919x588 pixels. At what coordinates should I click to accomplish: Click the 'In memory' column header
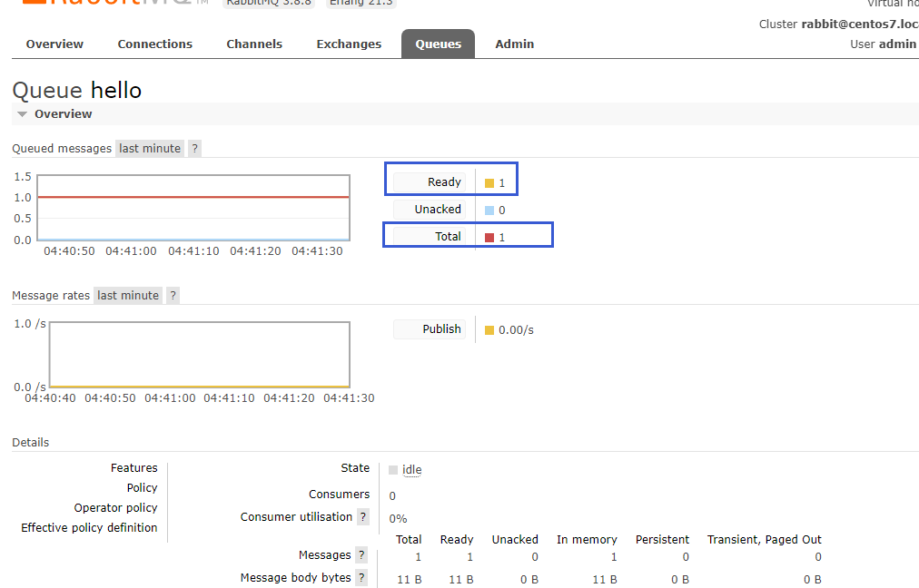pos(587,539)
